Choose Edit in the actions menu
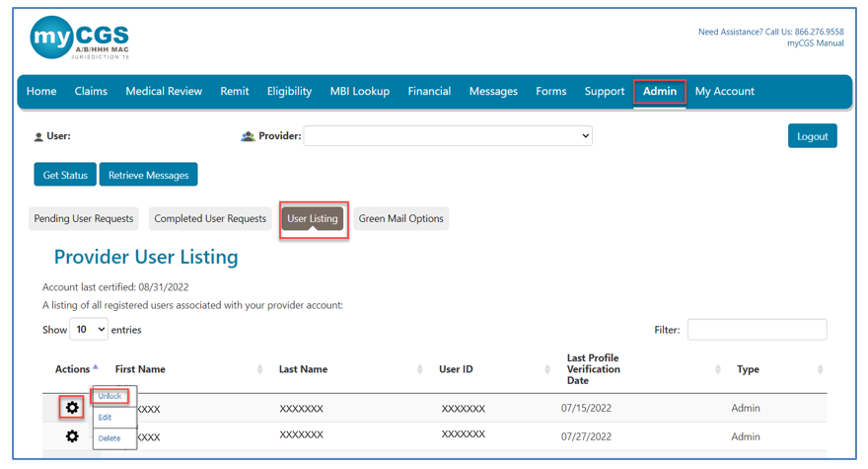The image size is (868, 469). point(105,418)
